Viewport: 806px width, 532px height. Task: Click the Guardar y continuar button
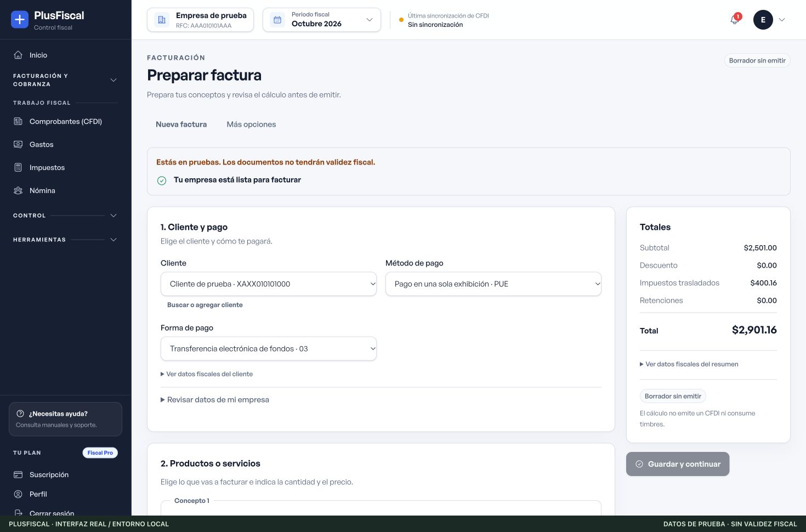click(x=678, y=464)
